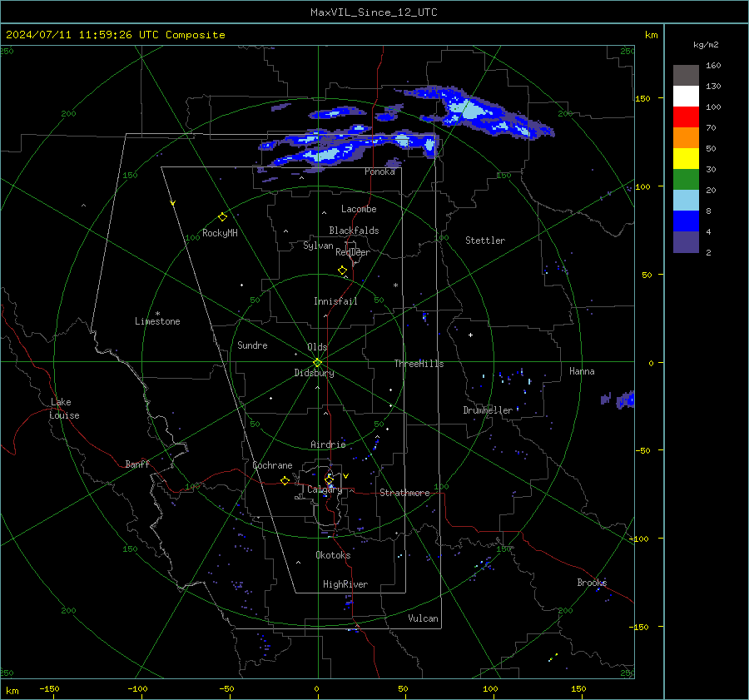Click the Hanna label
Screen dimensions: 749x700
click(x=582, y=371)
